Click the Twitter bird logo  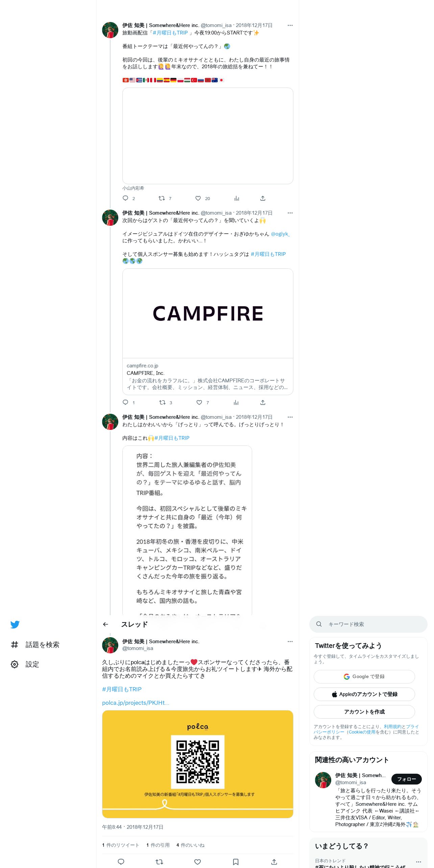coord(15,624)
